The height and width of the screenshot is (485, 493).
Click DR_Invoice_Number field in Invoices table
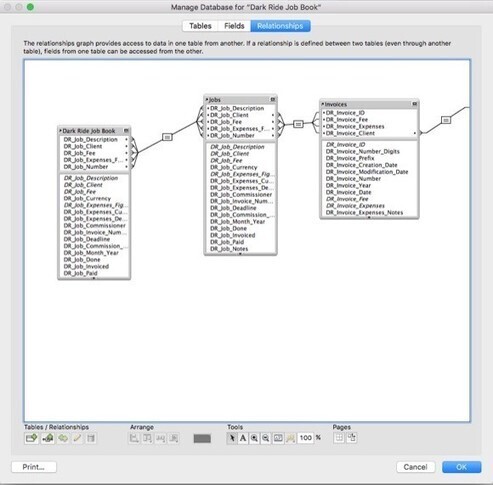(x=353, y=179)
